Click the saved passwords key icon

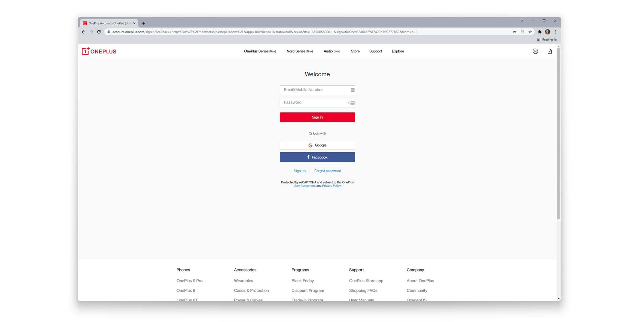tap(515, 32)
